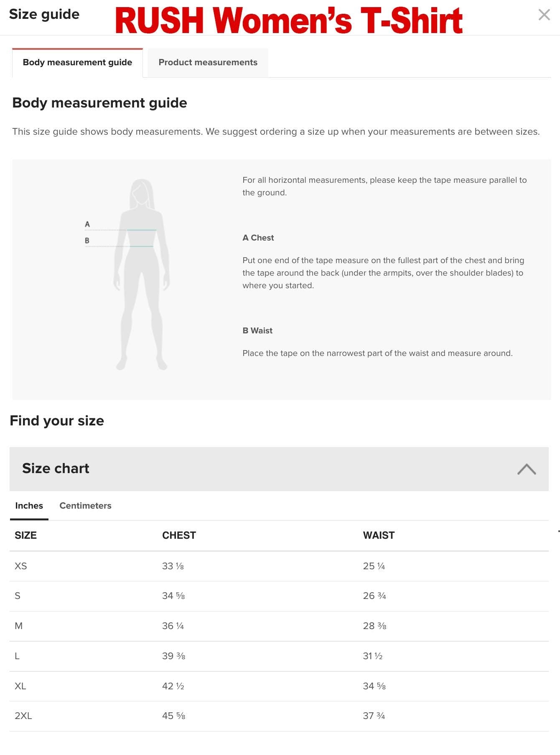Click the WAIST column header
The height and width of the screenshot is (755, 560).
(379, 535)
